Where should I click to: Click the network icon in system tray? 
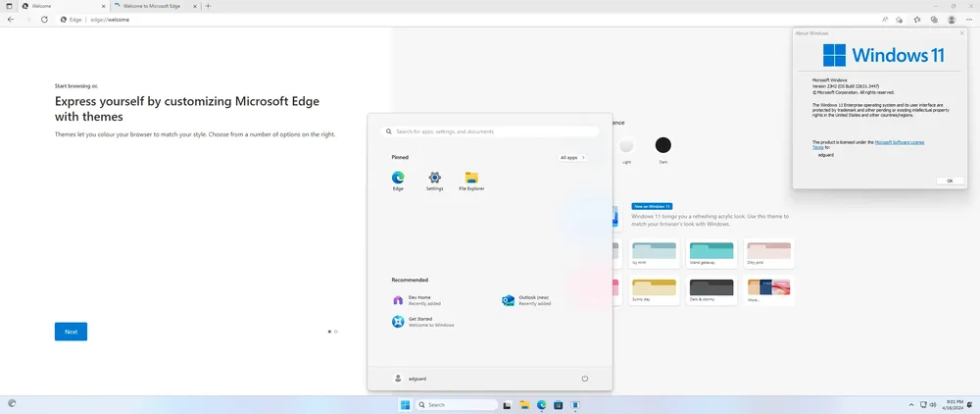point(923,404)
